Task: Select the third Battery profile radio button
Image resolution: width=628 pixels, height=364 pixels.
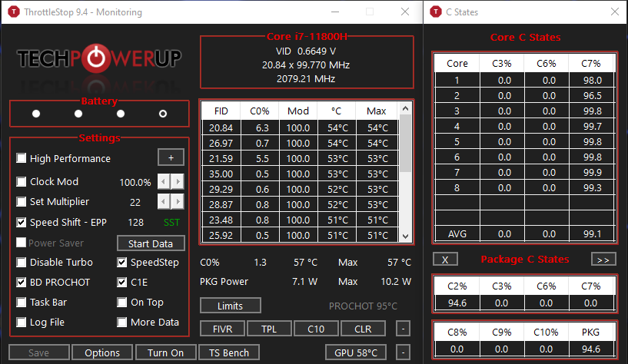Action: [x=121, y=114]
